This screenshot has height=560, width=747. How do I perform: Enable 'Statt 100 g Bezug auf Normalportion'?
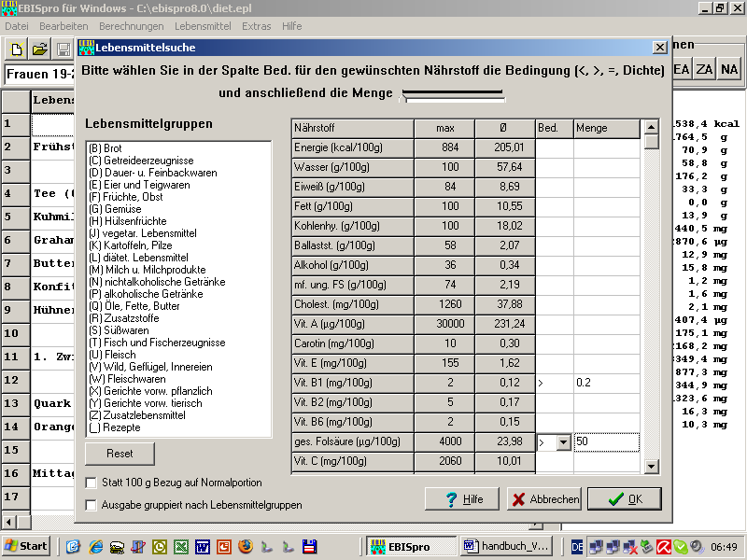pos(92,483)
